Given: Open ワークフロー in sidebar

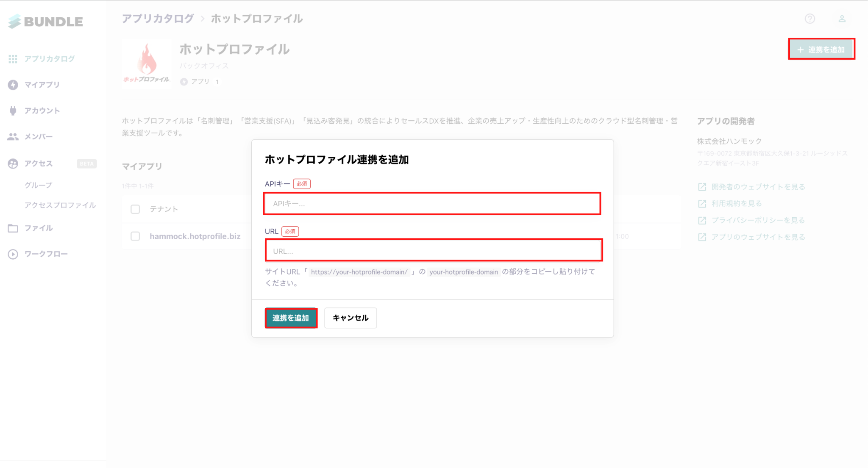Looking at the screenshot, I should click(46, 254).
